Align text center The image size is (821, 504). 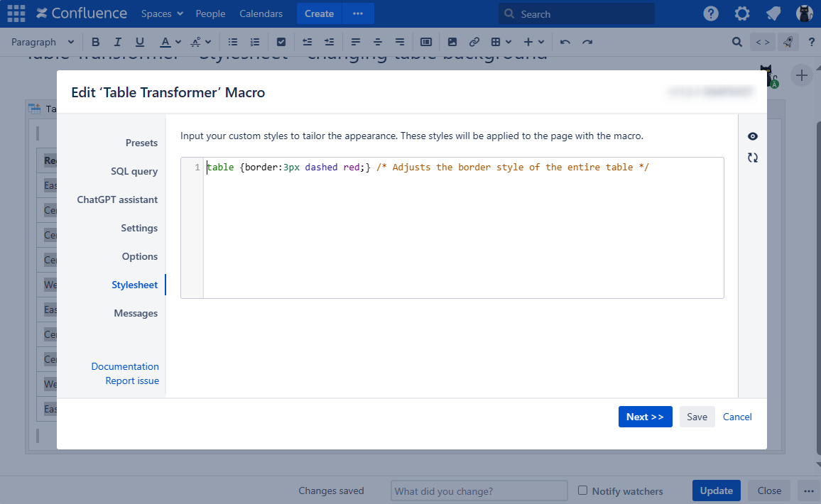(x=378, y=42)
